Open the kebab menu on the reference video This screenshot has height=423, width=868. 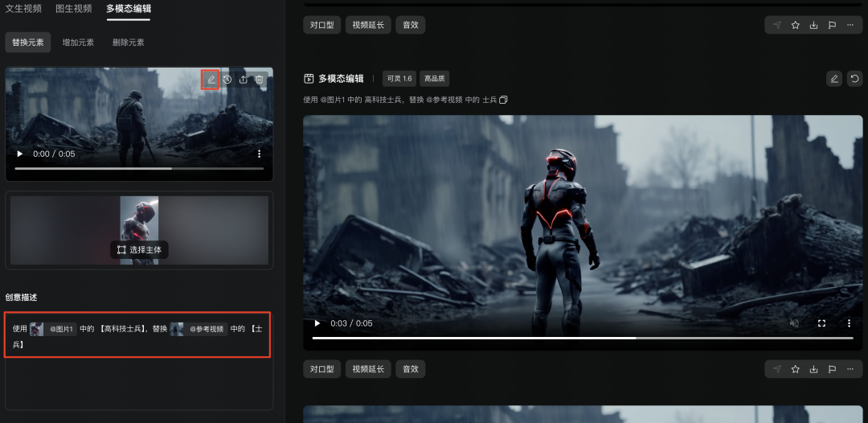(259, 154)
